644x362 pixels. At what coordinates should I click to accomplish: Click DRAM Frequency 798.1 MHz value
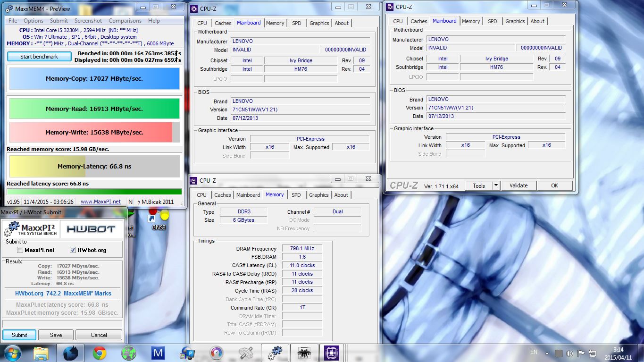pos(302,248)
